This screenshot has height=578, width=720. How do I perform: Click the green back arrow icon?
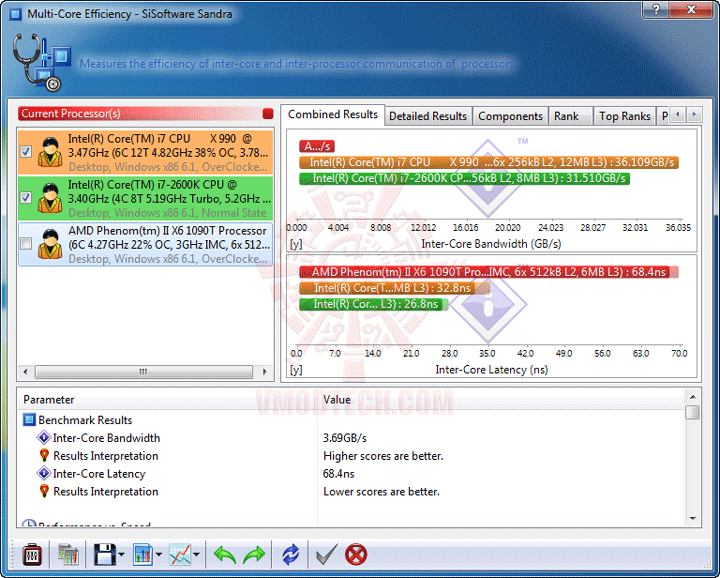225,555
